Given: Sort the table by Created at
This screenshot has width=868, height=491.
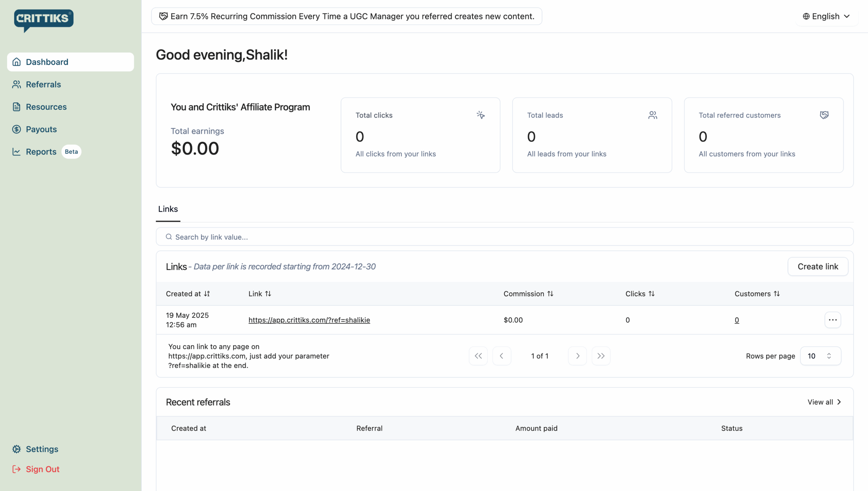Looking at the screenshot, I should click(188, 294).
